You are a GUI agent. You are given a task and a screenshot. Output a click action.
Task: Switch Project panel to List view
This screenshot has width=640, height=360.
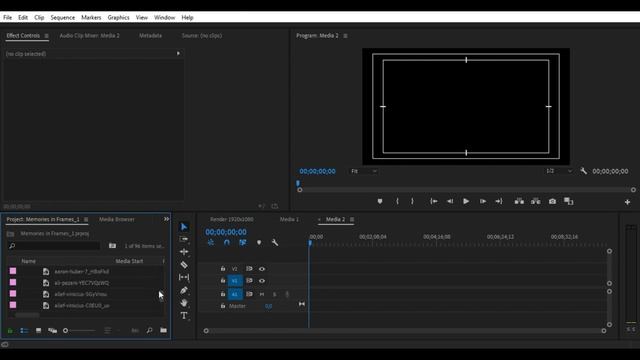point(24,330)
